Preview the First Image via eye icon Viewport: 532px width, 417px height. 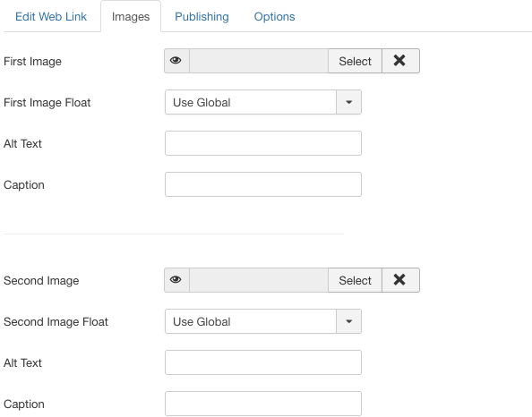pos(176,61)
